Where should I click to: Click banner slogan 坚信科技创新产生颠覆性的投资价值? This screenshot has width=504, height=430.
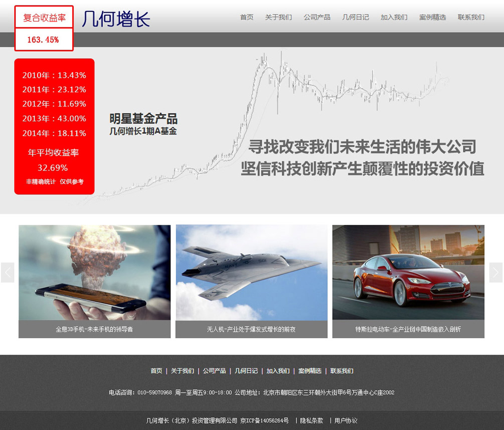[363, 169]
